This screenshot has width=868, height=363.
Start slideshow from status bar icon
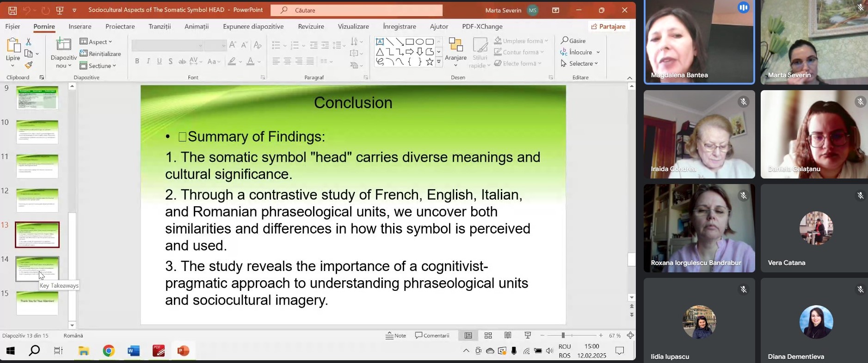528,336
